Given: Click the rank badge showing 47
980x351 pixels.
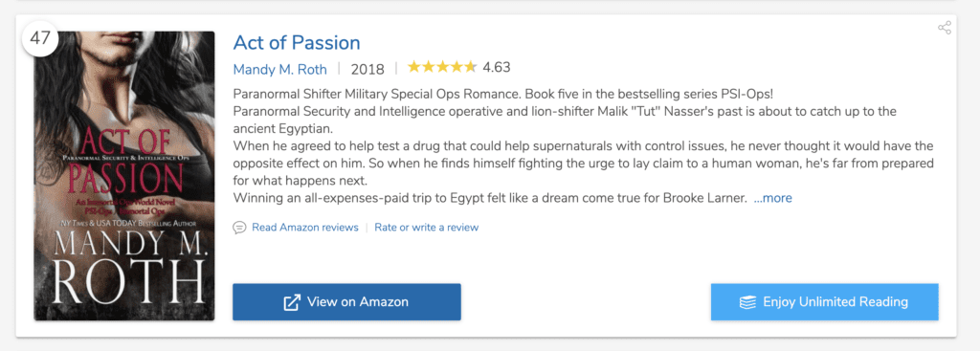Looking at the screenshot, I should click(x=40, y=38).
